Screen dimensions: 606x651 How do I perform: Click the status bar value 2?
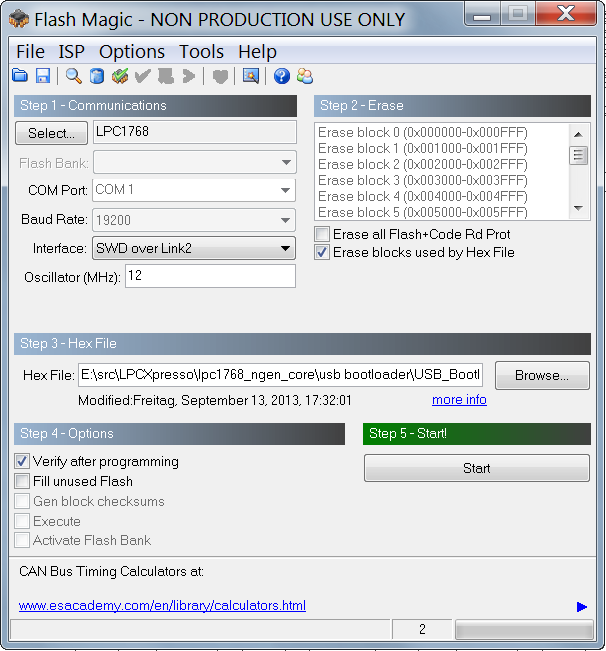coord(422,629)
